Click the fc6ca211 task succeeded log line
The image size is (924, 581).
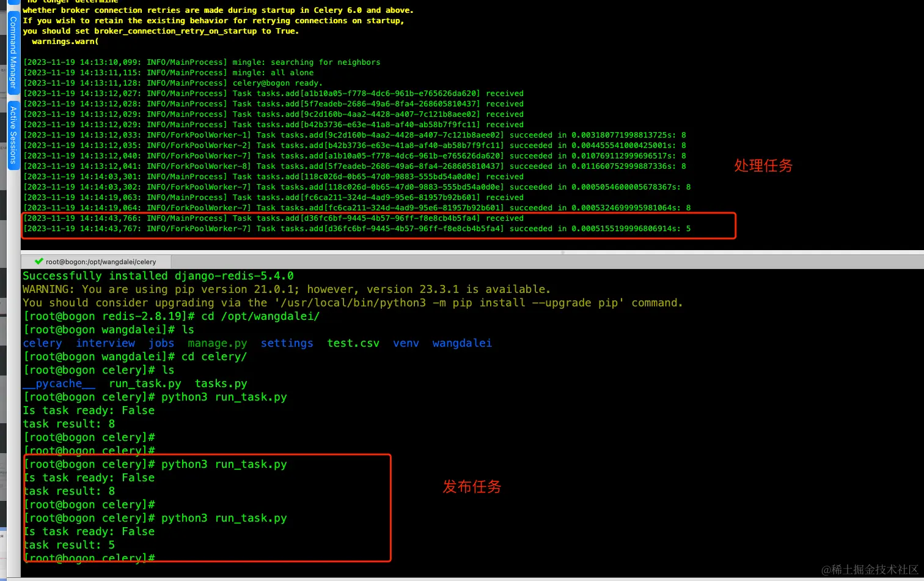pyautogui.click(x=357, y=208)
